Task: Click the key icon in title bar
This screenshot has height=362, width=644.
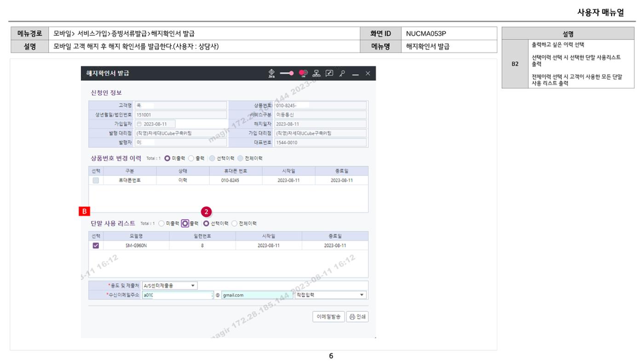Action: point(342,74)
